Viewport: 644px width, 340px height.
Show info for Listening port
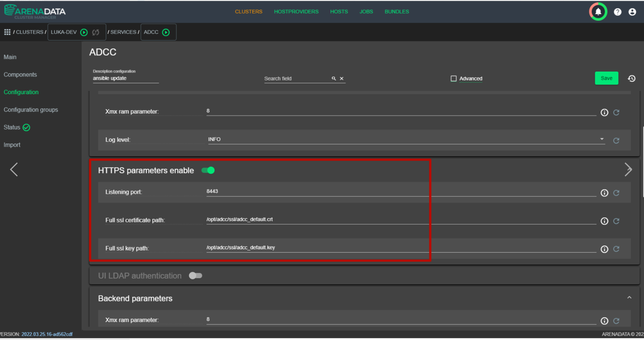point(604,193)
